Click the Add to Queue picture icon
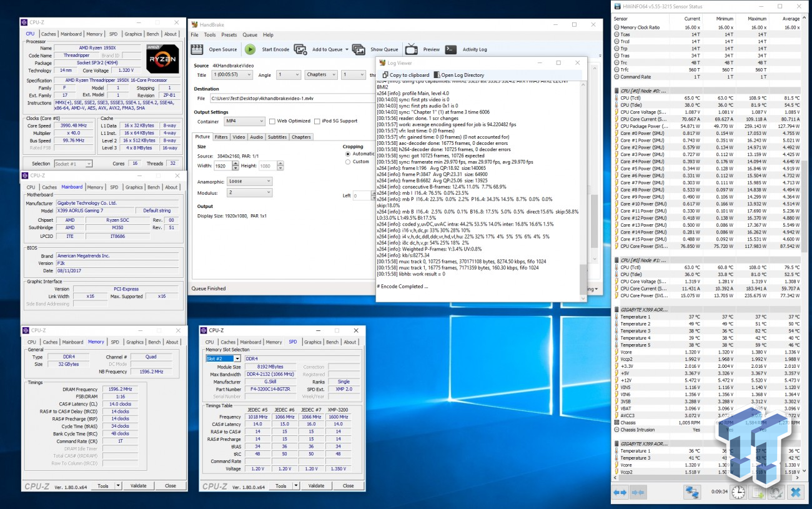Screen dimensions: 812x509 click(x=300, y=49)
